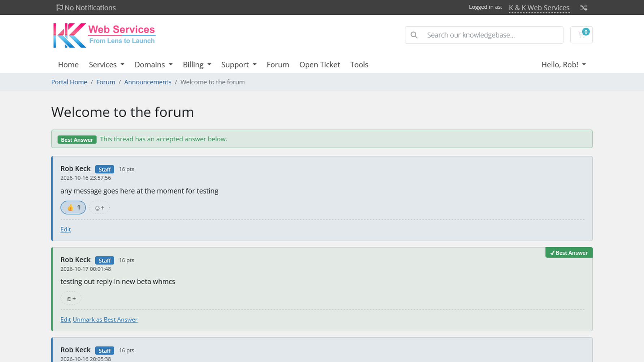
Task: Open the shopping cart icon
Action: pyautogui.click(x=581, y=35)
